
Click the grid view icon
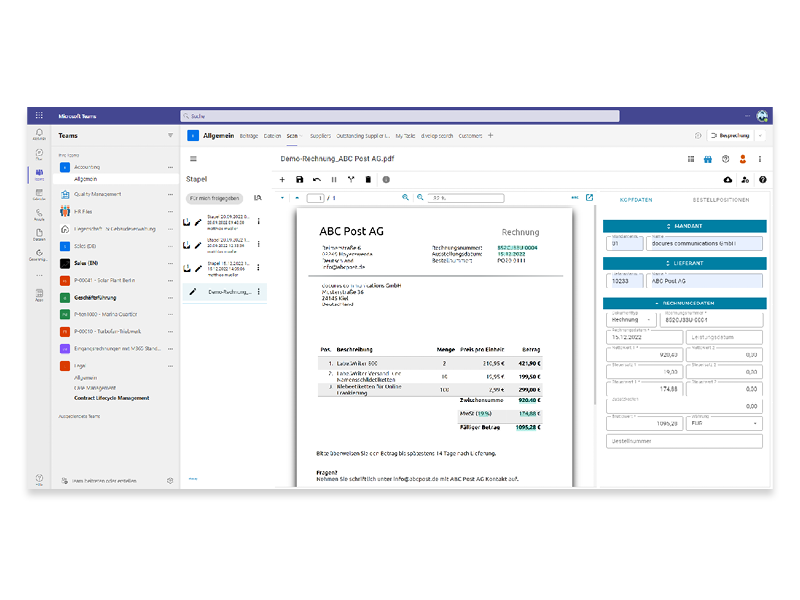coord(691,159)
